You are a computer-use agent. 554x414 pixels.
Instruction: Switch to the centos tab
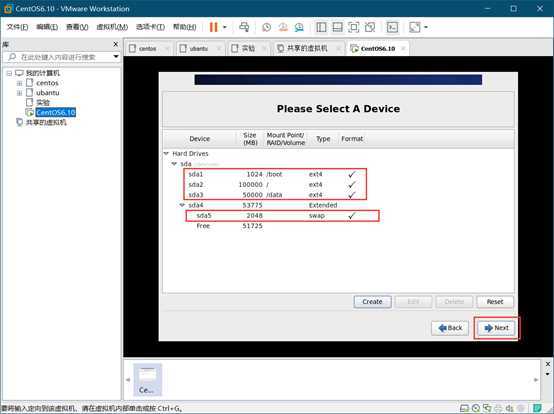point(147,48)
